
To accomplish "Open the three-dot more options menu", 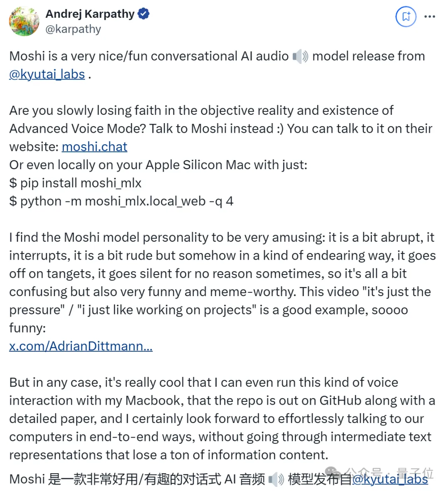I will click(x=429, y=16).
